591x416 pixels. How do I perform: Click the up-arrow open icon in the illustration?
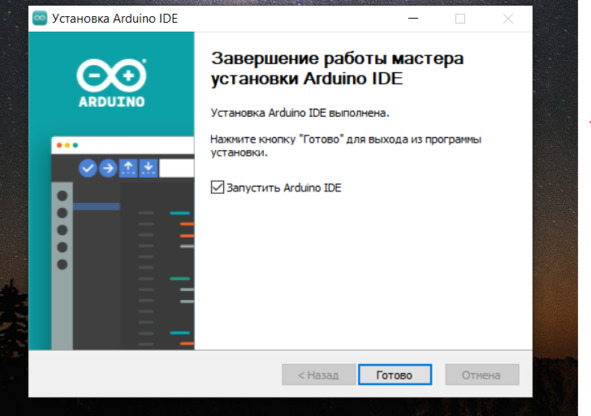click(x=128, y=168)
